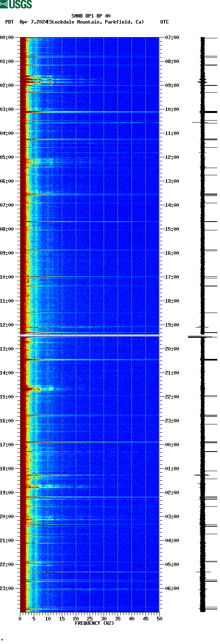Click the seismogram waveform trace on the right
This screenshot has height=644, width=220.
click(x=202, y=324)
